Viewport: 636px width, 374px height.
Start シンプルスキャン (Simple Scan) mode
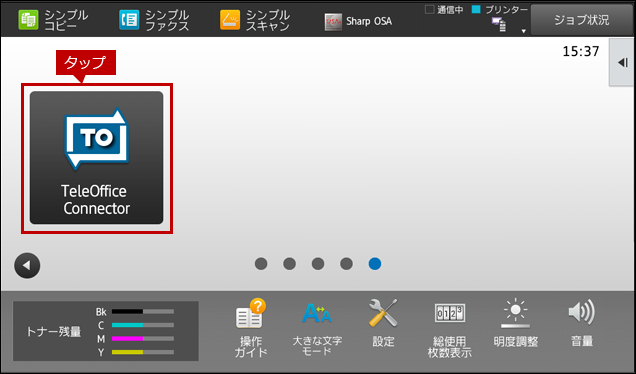click(255, 20)
